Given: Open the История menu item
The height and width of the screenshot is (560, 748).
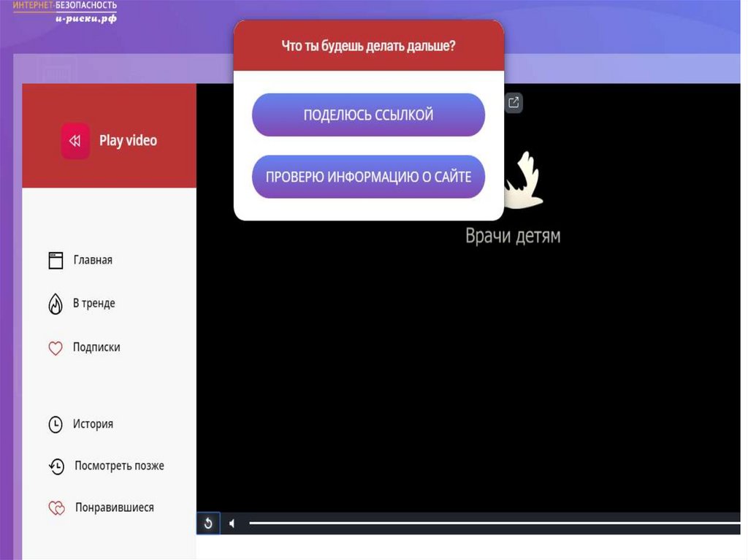Looking at the screenshot, I should [x=93, y=424].
